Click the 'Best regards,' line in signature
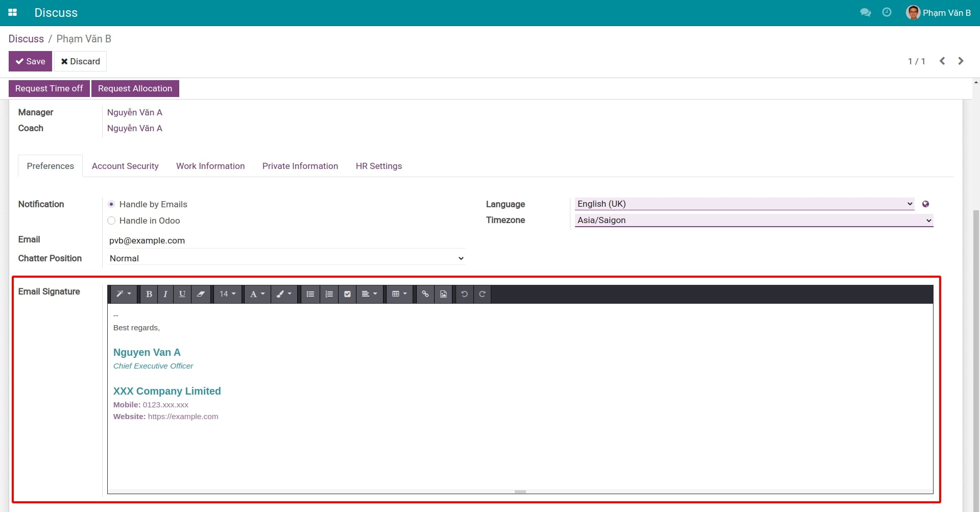980x512 pixels. 136,328
